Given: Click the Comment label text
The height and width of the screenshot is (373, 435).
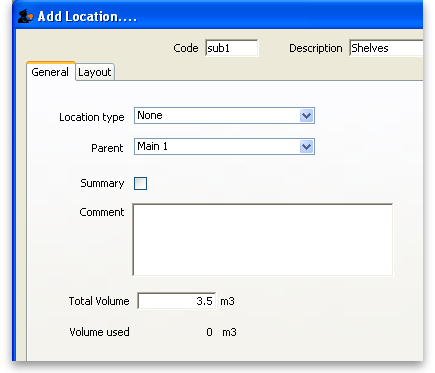Looking at the screenshot, I should 102,212.
